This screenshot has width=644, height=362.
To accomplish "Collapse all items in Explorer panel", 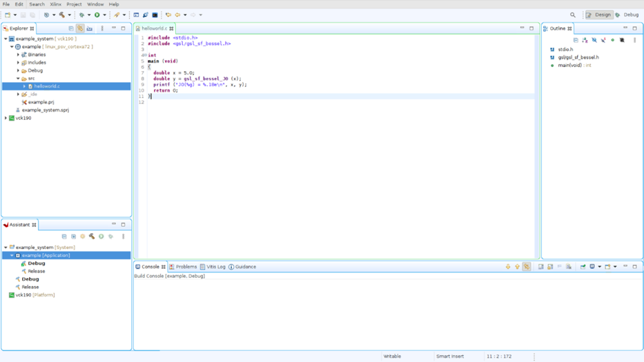I will (70, 28).
